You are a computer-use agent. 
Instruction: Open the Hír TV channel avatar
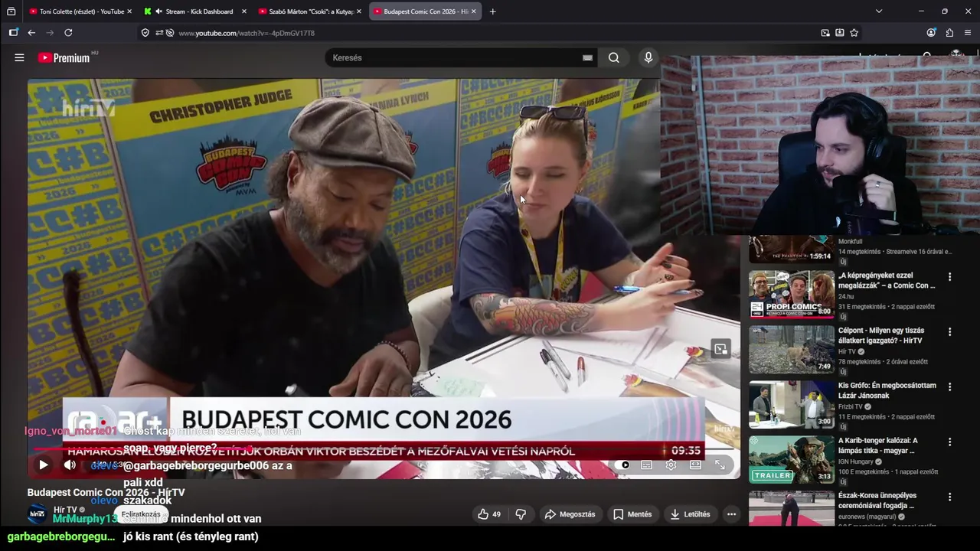point(37,514)
